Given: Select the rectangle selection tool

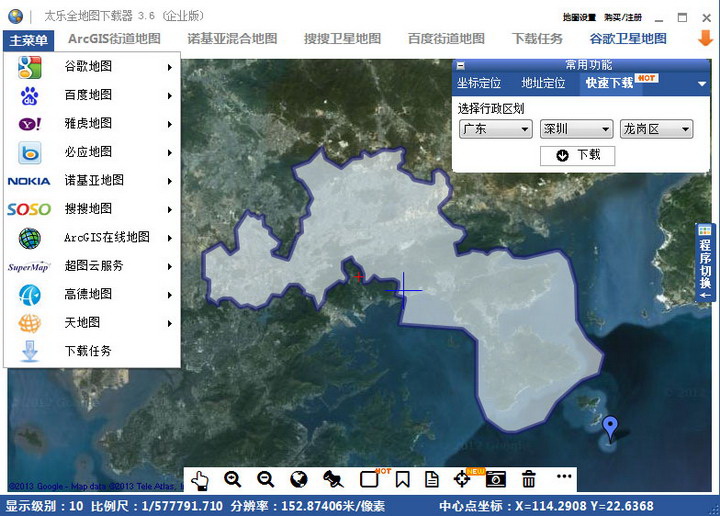Looking at the screenshot, I should coord(369,479).
